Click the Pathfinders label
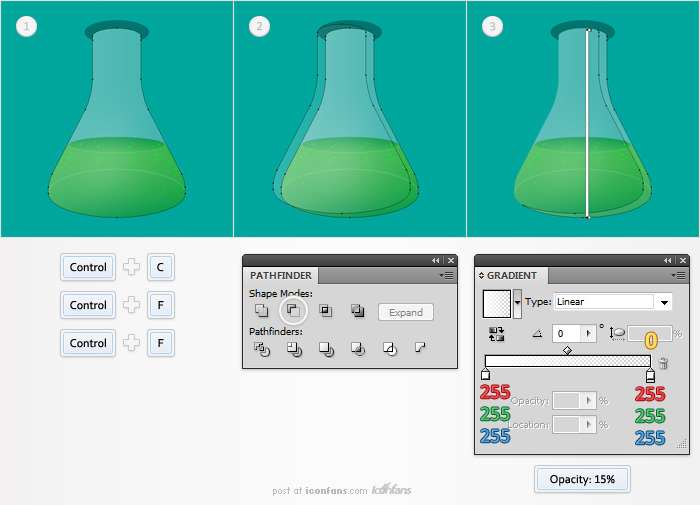700x505 pixels. point(276,332)
